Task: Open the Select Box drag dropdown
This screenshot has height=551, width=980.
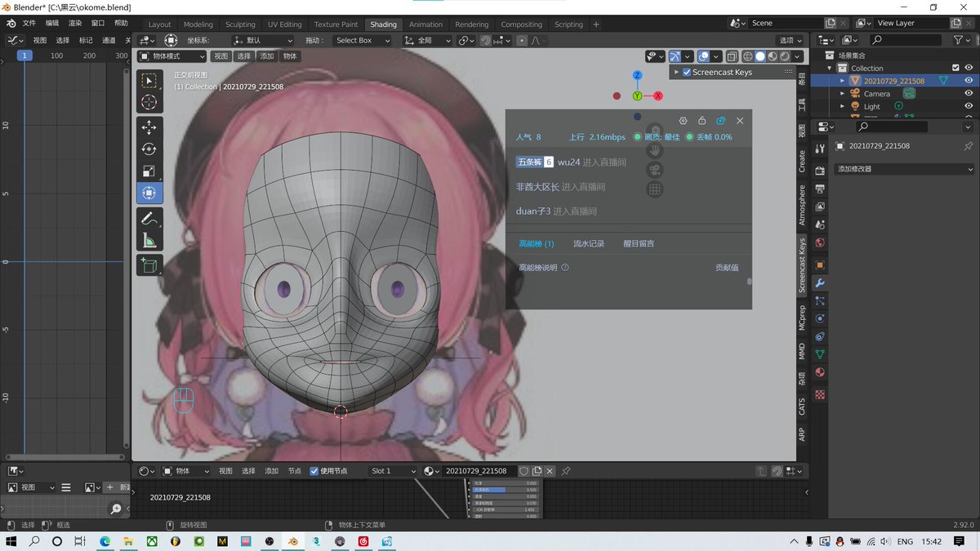Action: pos(365,40)
